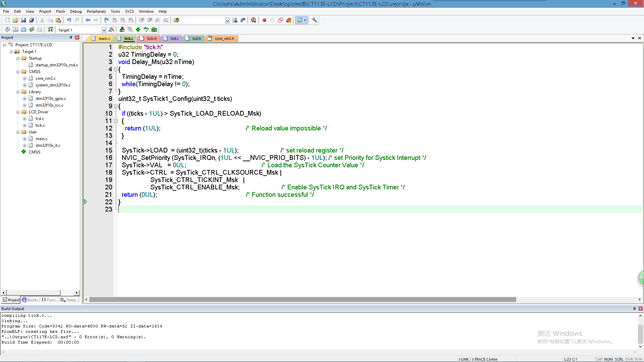Open Options for Target wand icon
This screenshot has height=362, width=644.
[112, 29]
